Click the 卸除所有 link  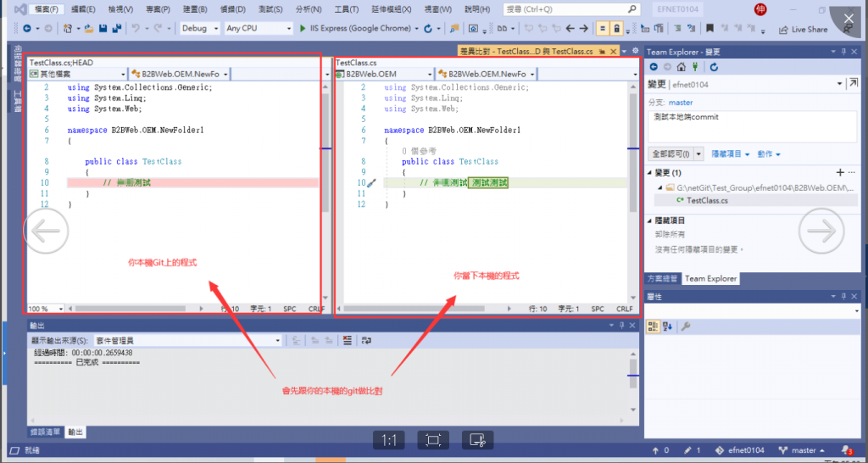coord(670,234)
